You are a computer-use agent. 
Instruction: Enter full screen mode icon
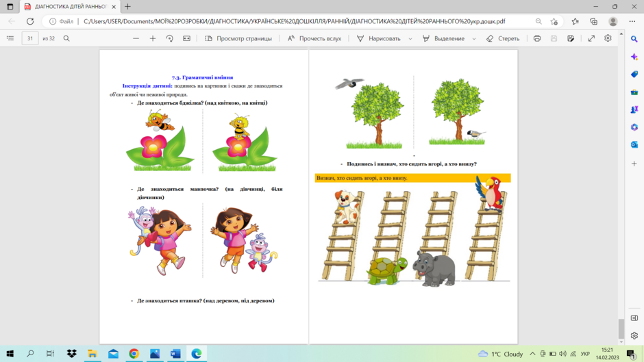pyautogui.click(x=591, y=38)
